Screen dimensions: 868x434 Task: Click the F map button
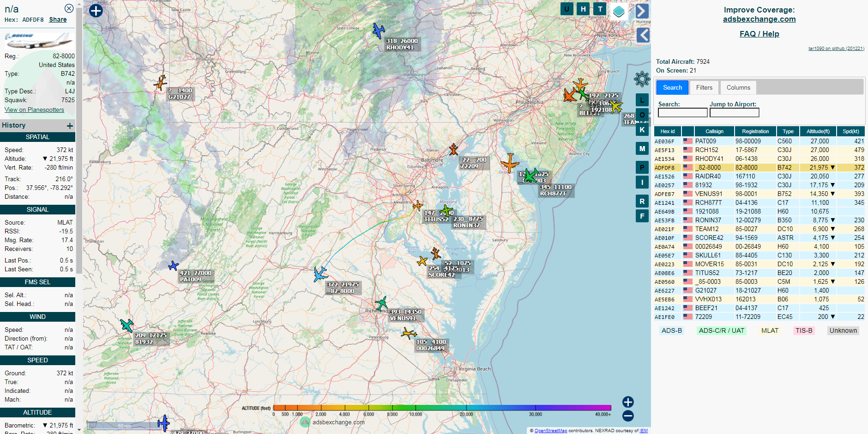[642, 216]
